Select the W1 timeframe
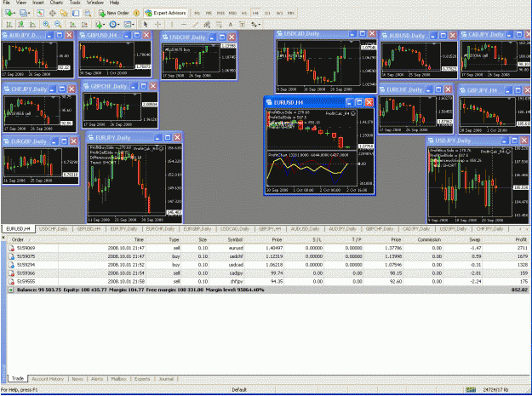 pos(279,14)
